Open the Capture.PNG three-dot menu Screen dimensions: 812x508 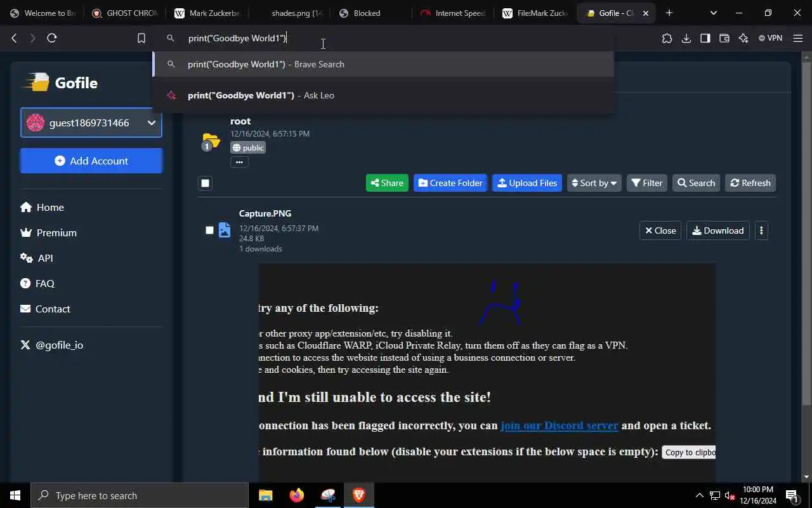click(761, 231)
